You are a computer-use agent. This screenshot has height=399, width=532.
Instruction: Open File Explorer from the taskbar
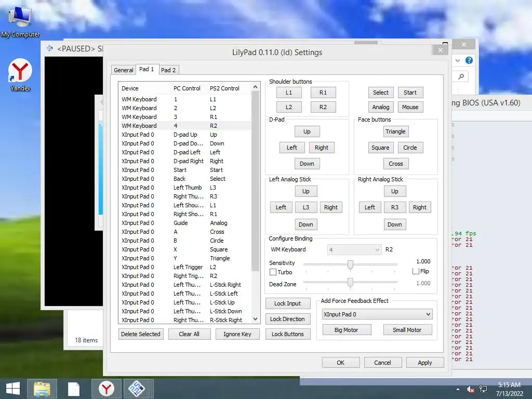pos(42,389)
